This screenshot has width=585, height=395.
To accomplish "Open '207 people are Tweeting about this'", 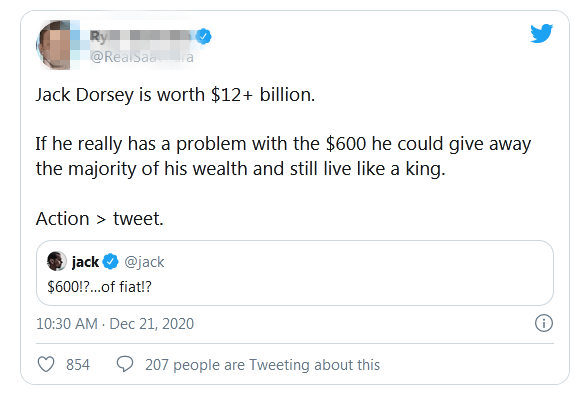I will [262, 364].
